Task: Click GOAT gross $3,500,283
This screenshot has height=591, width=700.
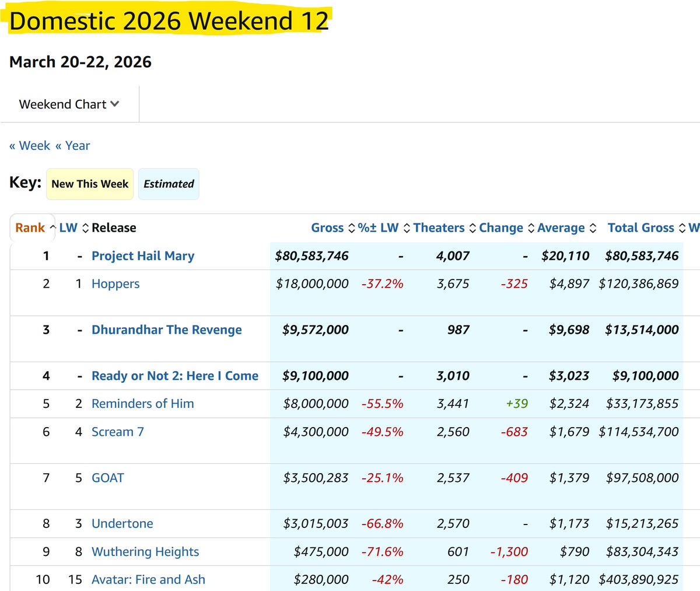Action: [x=316, y=478]
